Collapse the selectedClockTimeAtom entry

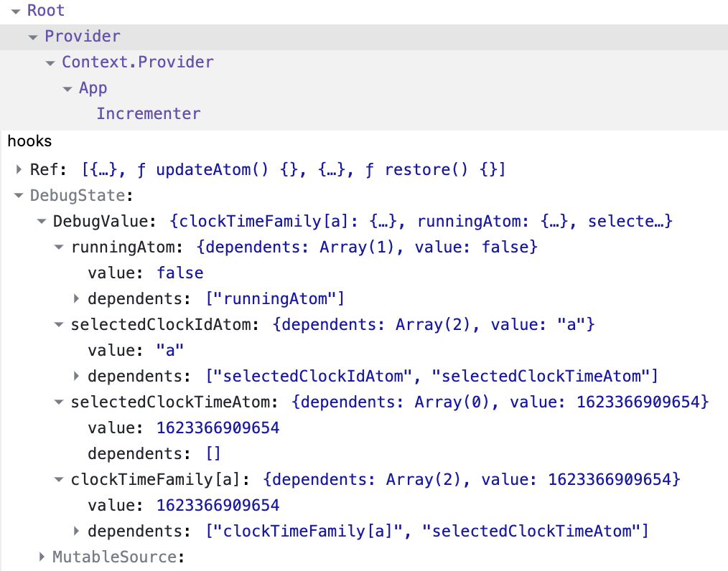coord(58,402)
